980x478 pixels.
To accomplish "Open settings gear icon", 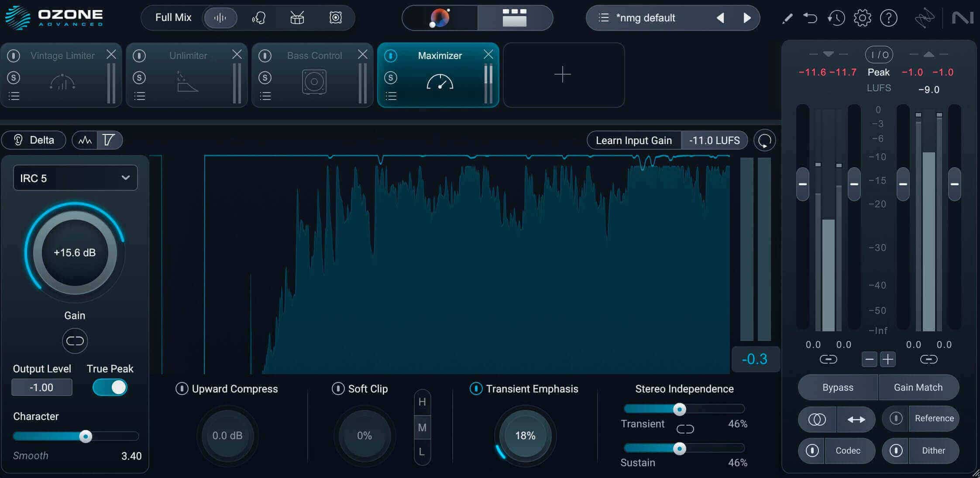I will 862,18.
